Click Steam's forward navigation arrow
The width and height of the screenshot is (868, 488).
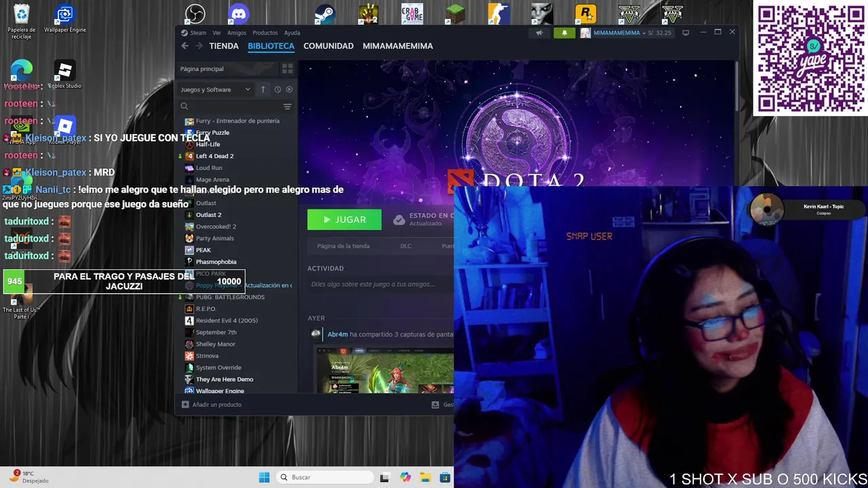(x=199, y=46)
